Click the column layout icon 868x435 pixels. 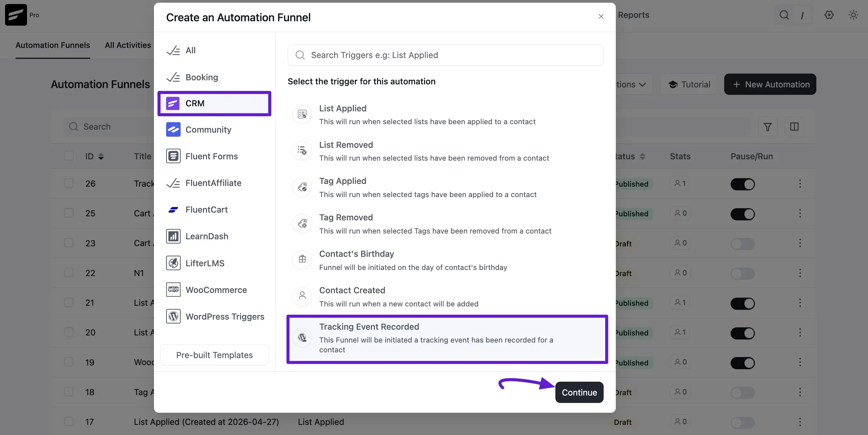pos(794,127)
